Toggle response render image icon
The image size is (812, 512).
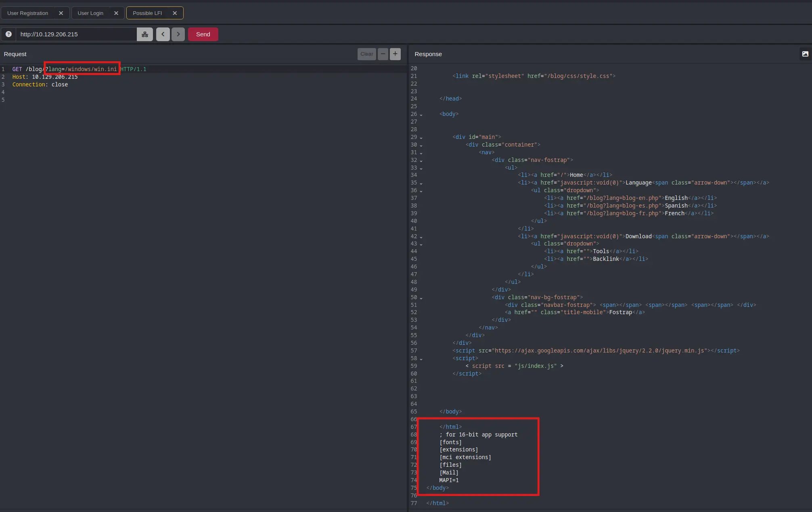coord(805,54)
